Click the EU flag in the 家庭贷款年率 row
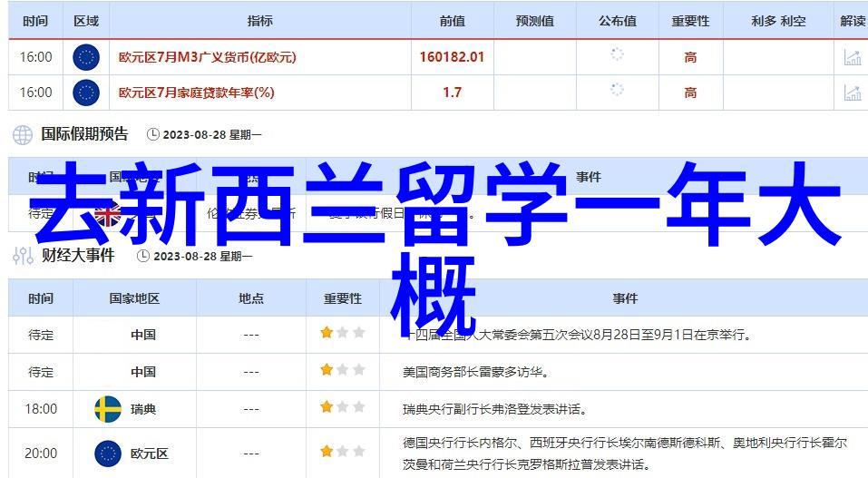The width and height of the screenshot is (868, 478). (85, 93)
